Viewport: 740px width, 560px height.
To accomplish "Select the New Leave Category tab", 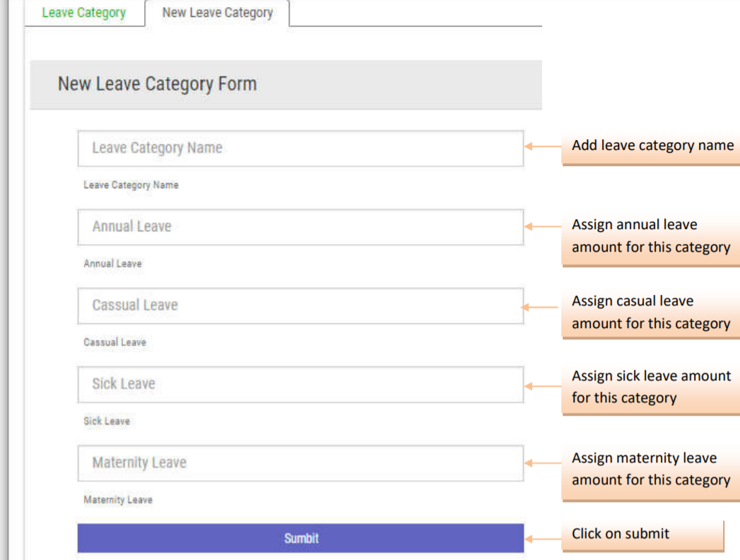I will point(217,13).
